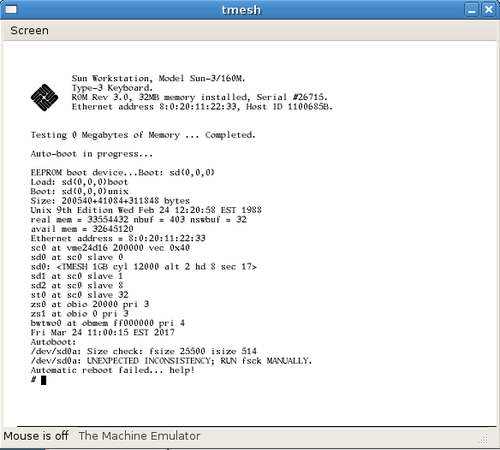Screen dimensions: 500x450
Task: Click the 'UNEXPECTED INCONSISTENCY; RUN fsck MANUALLY' line
Action: pos(171,361)
